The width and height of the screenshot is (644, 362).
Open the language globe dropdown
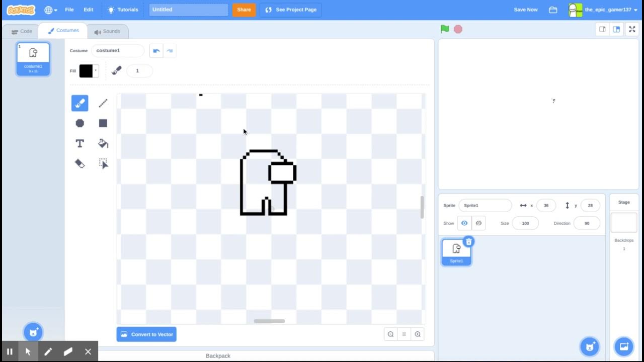50,10
